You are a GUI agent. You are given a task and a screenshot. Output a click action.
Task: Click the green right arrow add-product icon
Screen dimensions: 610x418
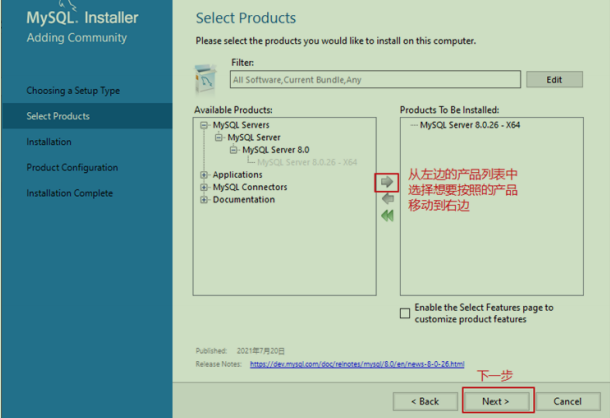coord(387,182)
